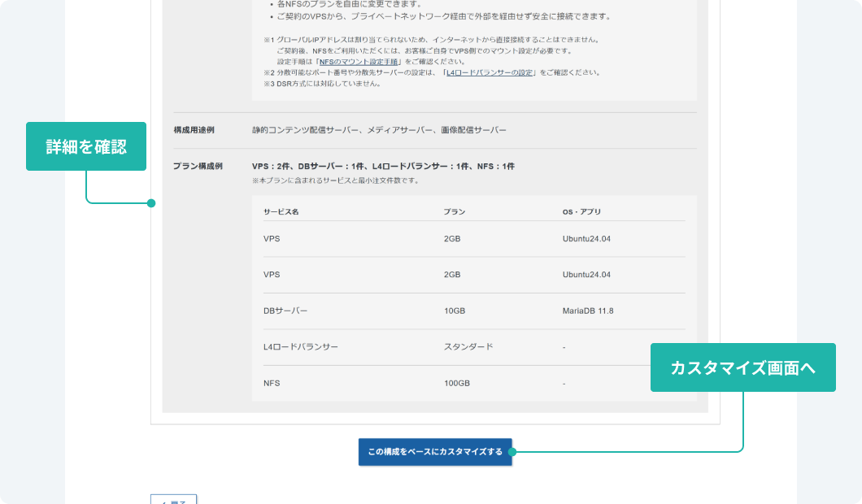Screen dimensions: 862x504
Task: Click the 静的コンテンツ配信サーバー usage example text
Action: (379, 130)
